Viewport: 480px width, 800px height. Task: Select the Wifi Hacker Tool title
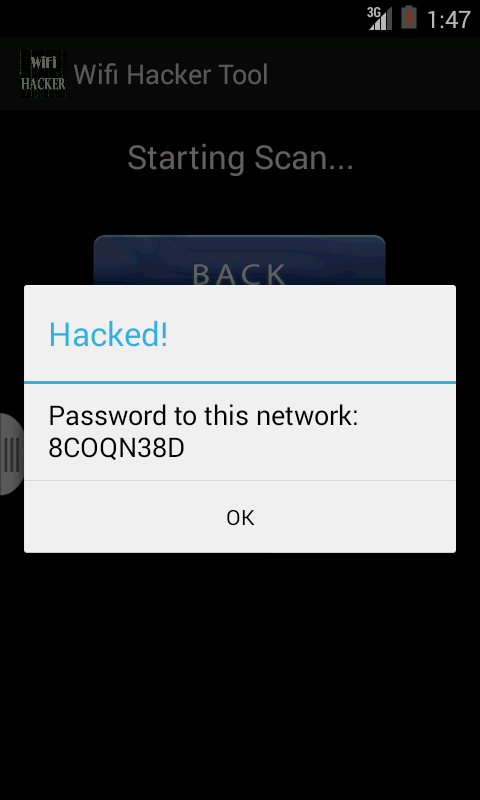[x=171, y=74]
